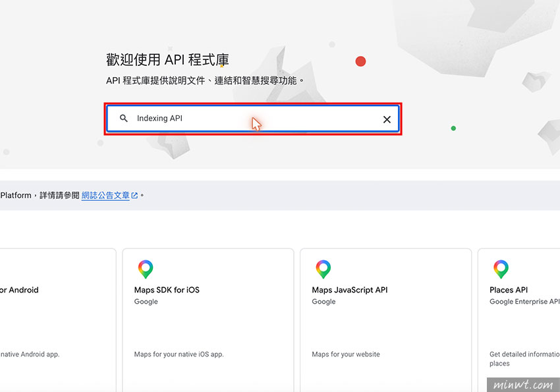Click Google label under Maps JavaScript API

pyautogui.click(x=323, y=302)
